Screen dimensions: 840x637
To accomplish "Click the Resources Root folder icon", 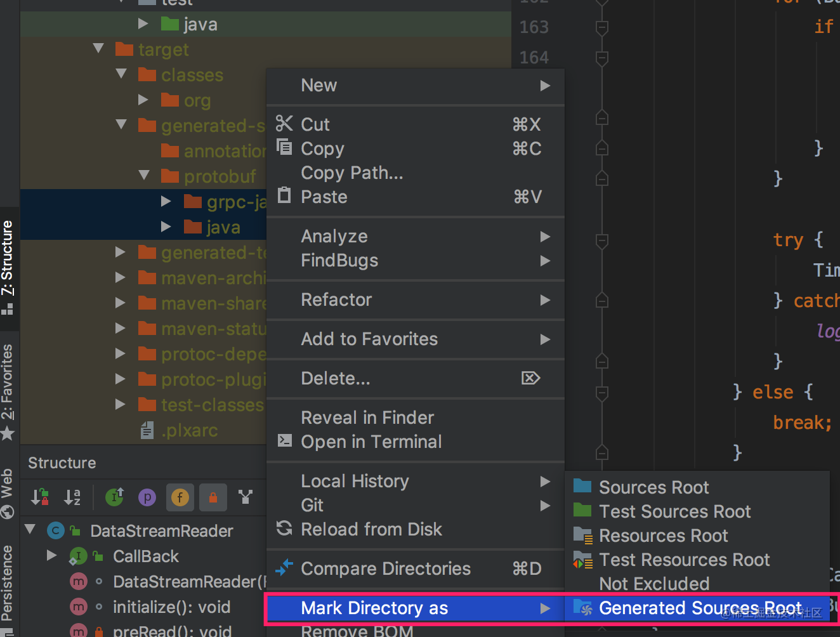I will (582, 535).
